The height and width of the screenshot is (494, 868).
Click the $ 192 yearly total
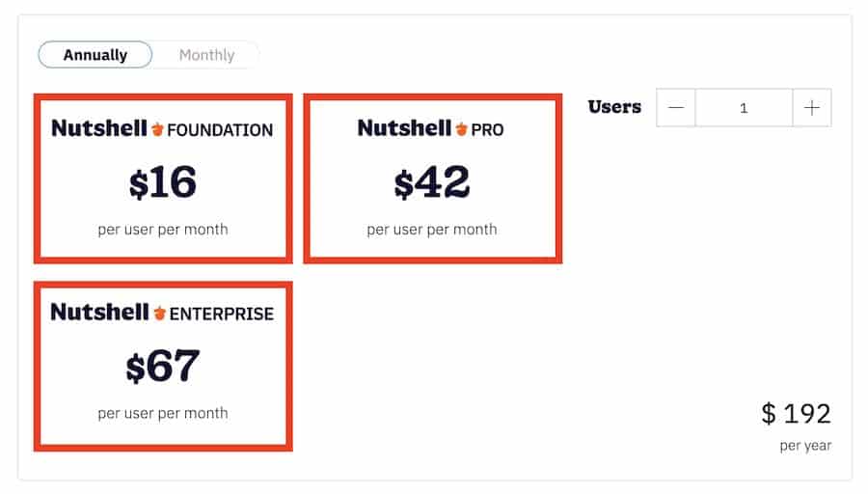point(796,414)
